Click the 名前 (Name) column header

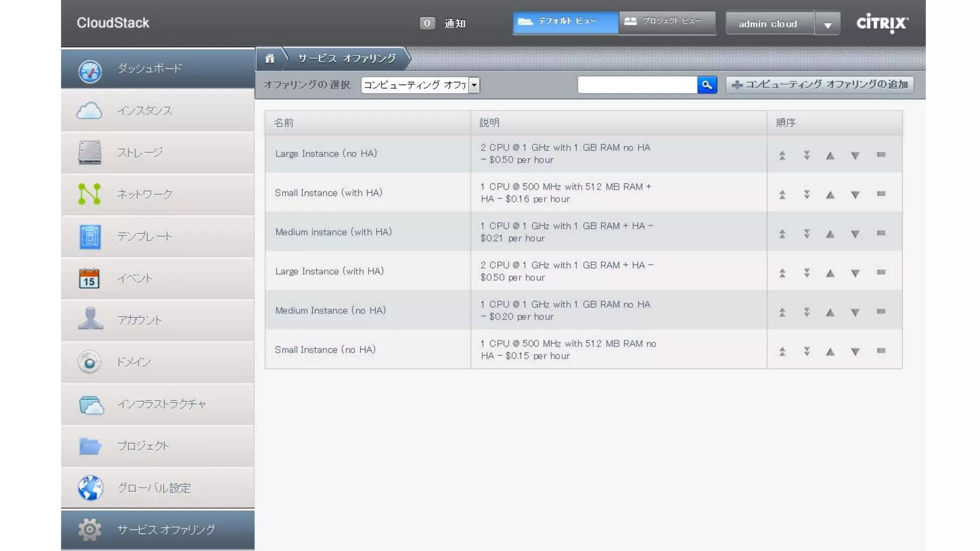284,123
